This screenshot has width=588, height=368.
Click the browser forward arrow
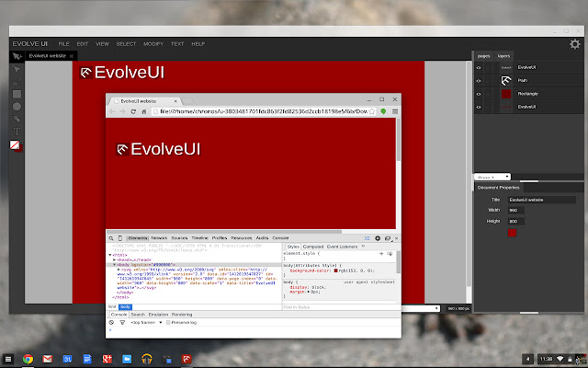122,111
